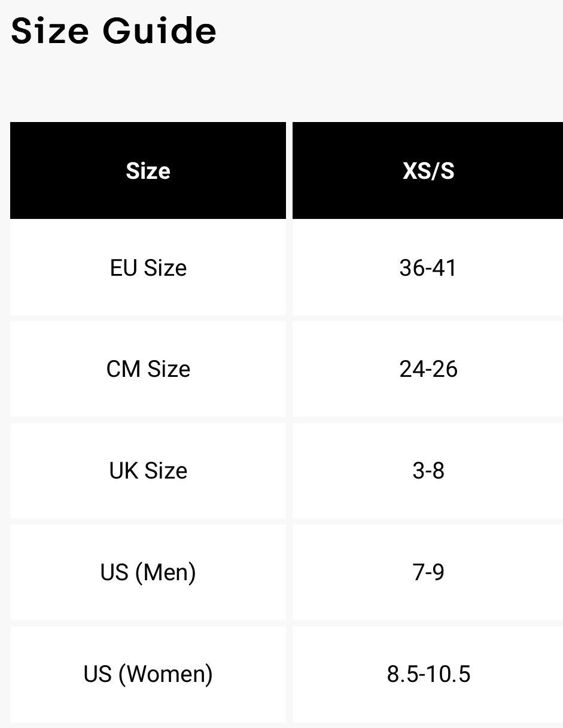Image resolution: width=563 pixels, height=728 pixels.
Task: Select the UK Size row label
Action: coord(148,471)
